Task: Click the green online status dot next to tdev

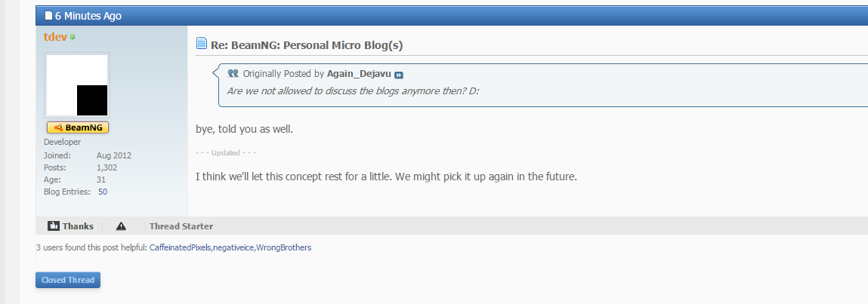Action: pos(73,38)
